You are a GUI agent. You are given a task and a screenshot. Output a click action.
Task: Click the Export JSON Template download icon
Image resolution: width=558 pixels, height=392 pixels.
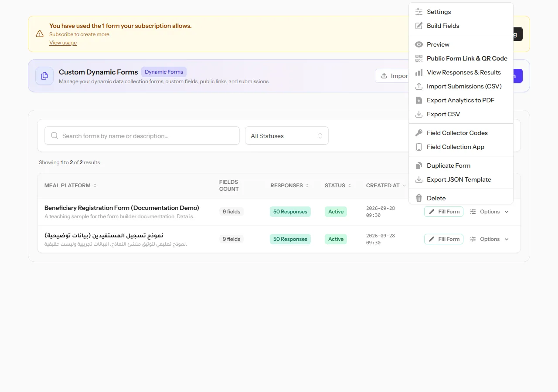point(419,179)
